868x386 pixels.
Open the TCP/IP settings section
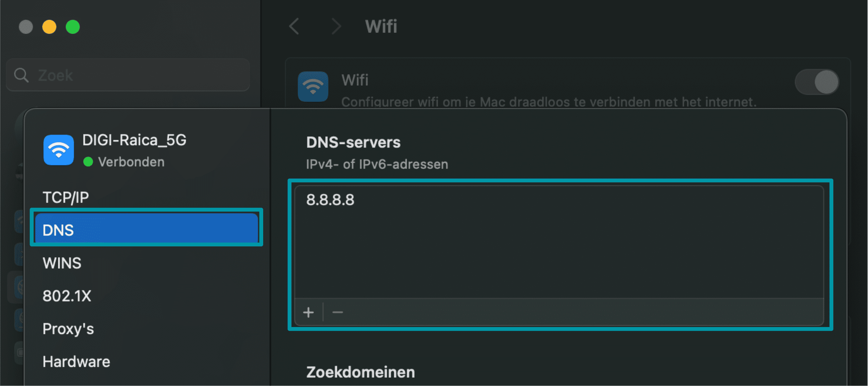point(65,196)
